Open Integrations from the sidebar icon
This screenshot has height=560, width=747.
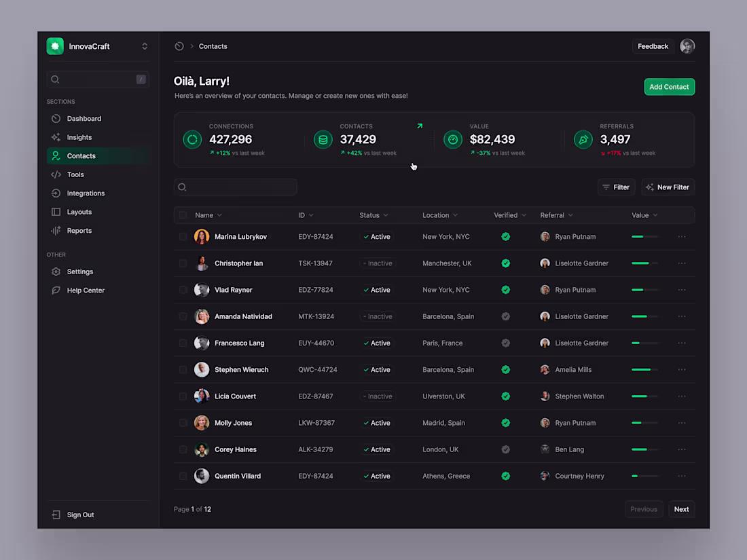pos(56,193)
